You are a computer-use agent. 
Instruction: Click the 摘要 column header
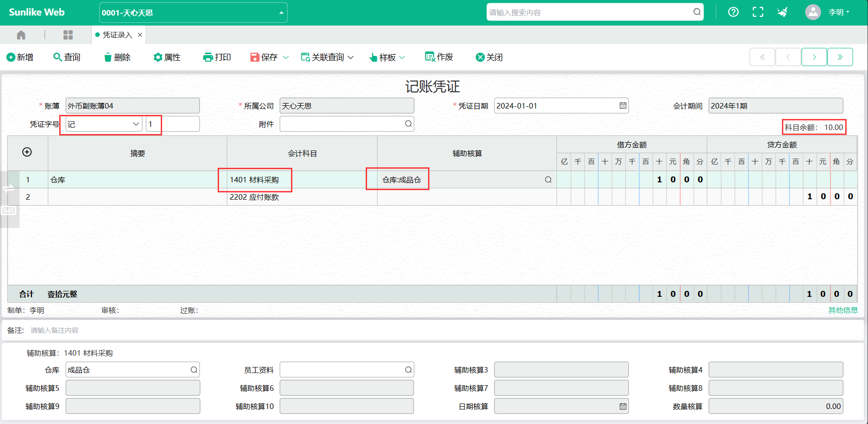138,154
